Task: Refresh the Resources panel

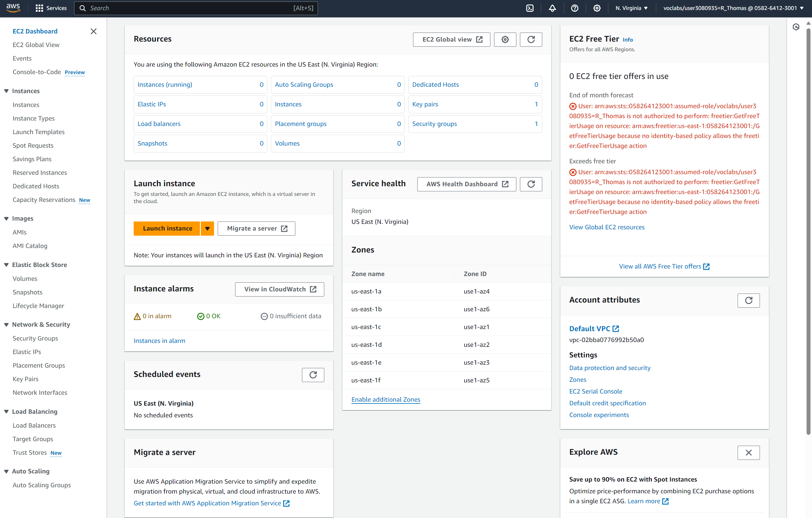Action: tap(531, 39)
